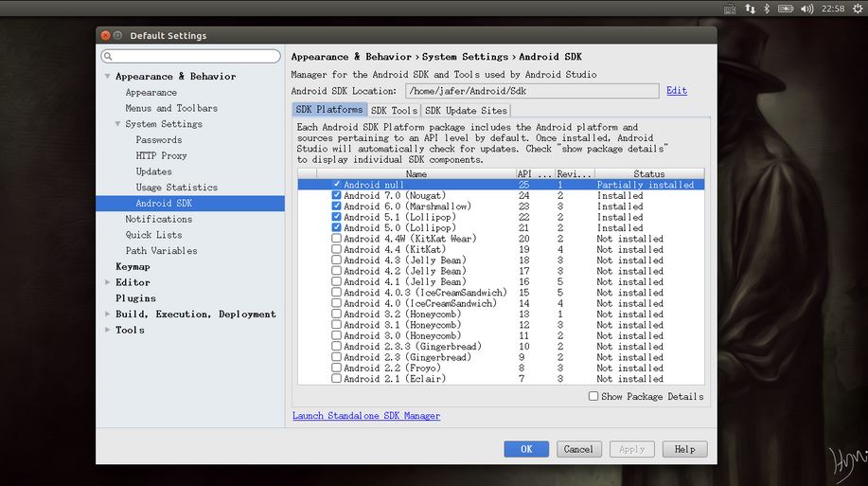Select the Android 4.2 (Jelly Bean) row
868x486 pixels.
coord(501,271)
